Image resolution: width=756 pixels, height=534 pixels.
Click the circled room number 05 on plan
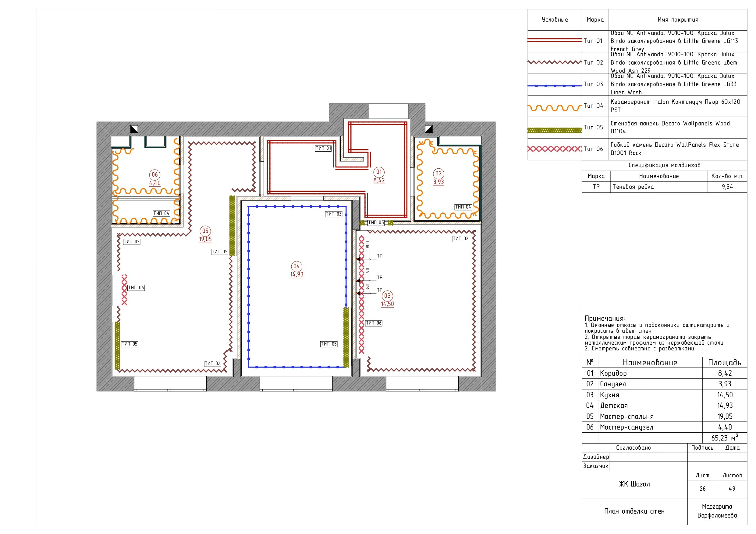point(205,231)
